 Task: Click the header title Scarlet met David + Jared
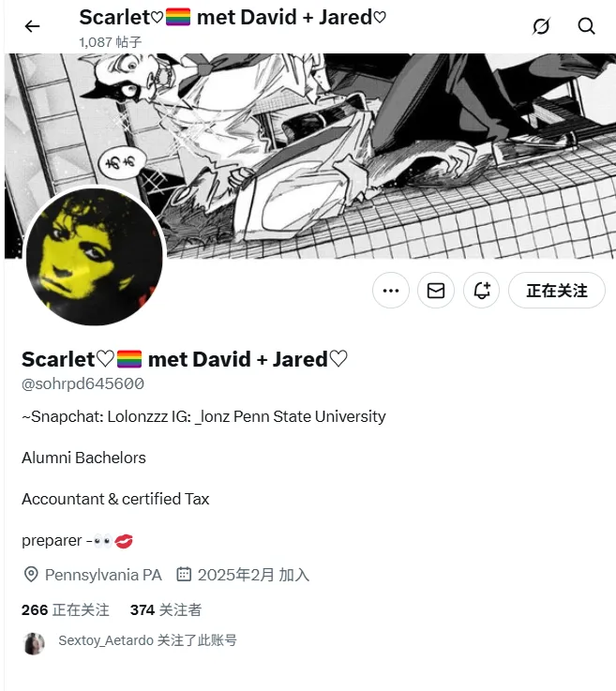233,18
